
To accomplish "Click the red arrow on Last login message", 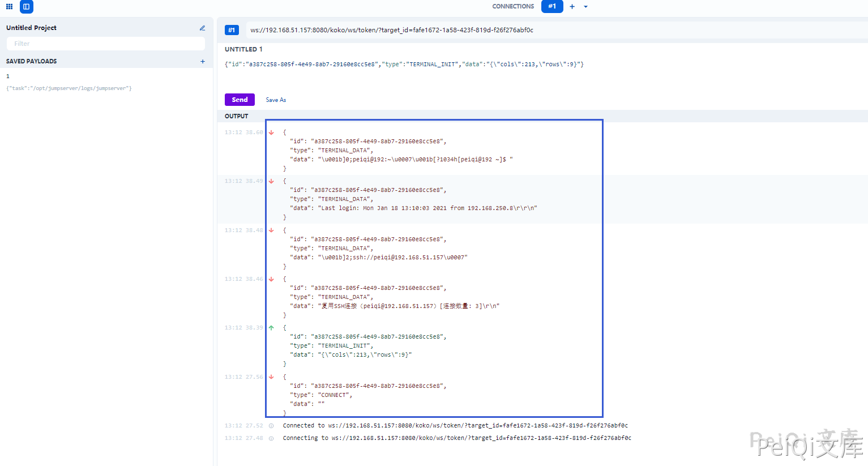I will [271, 181].
